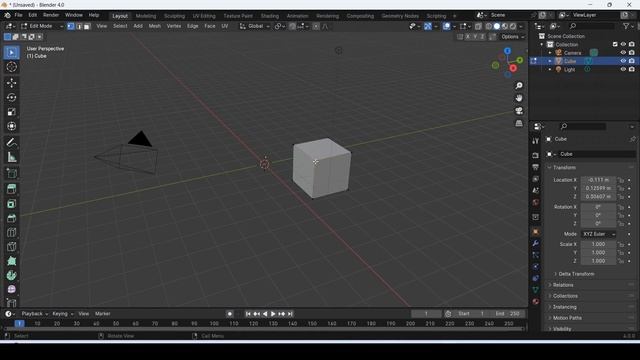Select the Scale tool
Screen dimensions: 640x360
[x=11, y=112]
